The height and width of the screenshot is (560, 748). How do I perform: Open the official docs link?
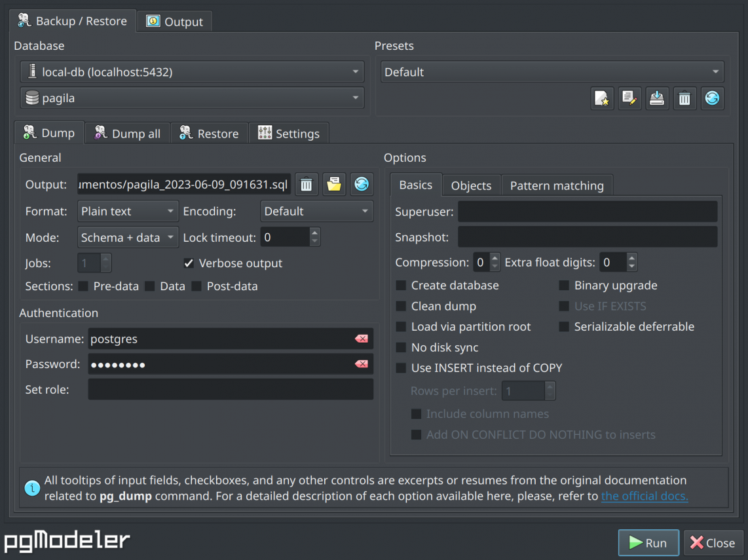[645, 496]
